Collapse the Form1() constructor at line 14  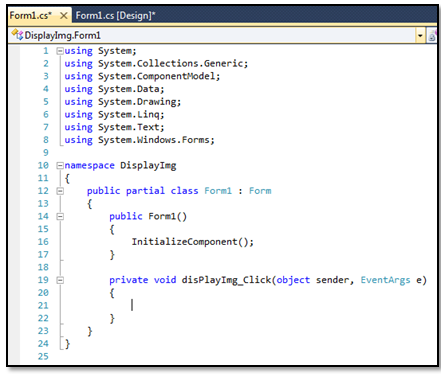click(60, 216)
